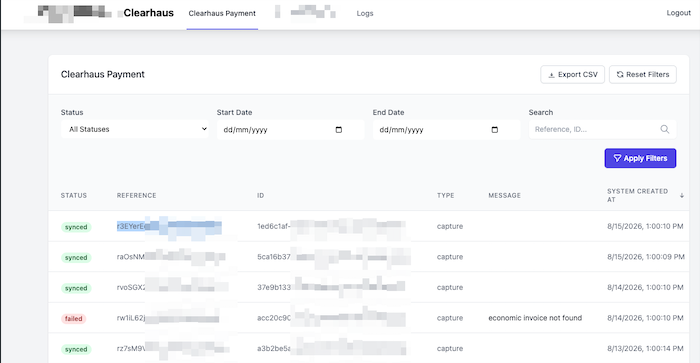Click the 8/14/2026 timestamp in the rvoSGX row
The image size is (700, 363).
click(x=645, y=288)
